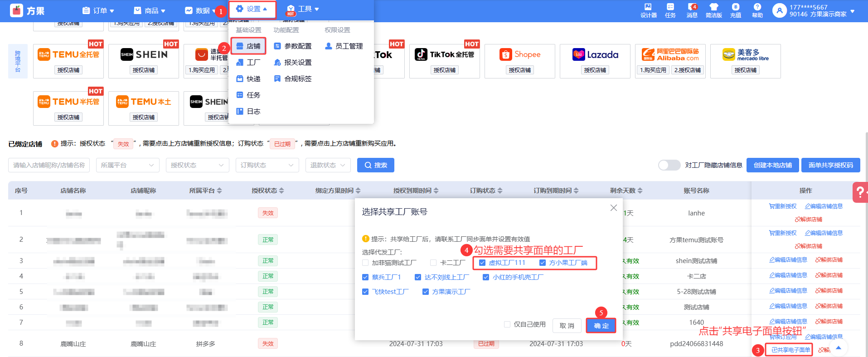
Task: Uncheck the 方果演示工厂 checkbox
Action: pos(426,292)
